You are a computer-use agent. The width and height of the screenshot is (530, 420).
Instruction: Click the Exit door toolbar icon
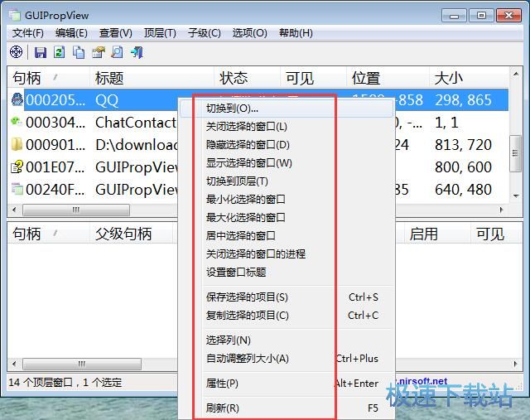tap(137, 52)
